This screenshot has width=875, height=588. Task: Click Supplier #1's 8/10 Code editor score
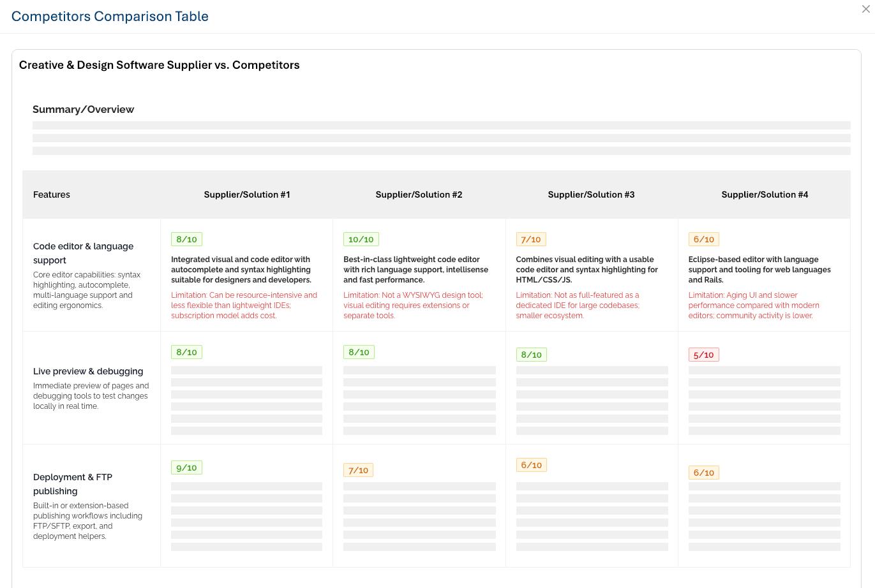pos(186,239)
